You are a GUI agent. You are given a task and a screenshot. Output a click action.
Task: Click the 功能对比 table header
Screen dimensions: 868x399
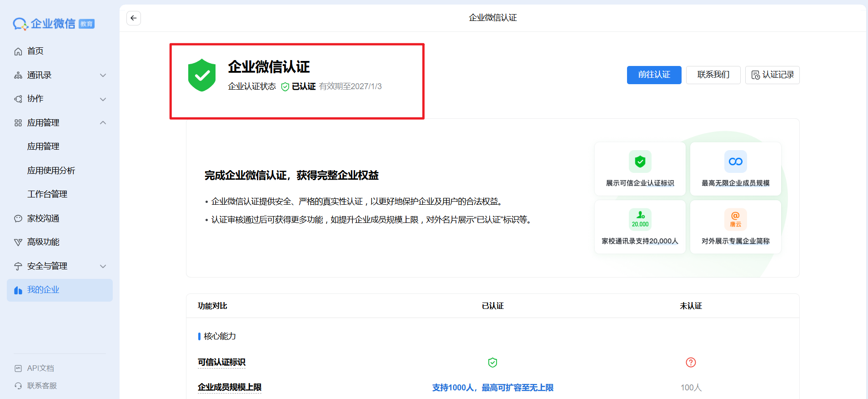[x=212, y=306]
